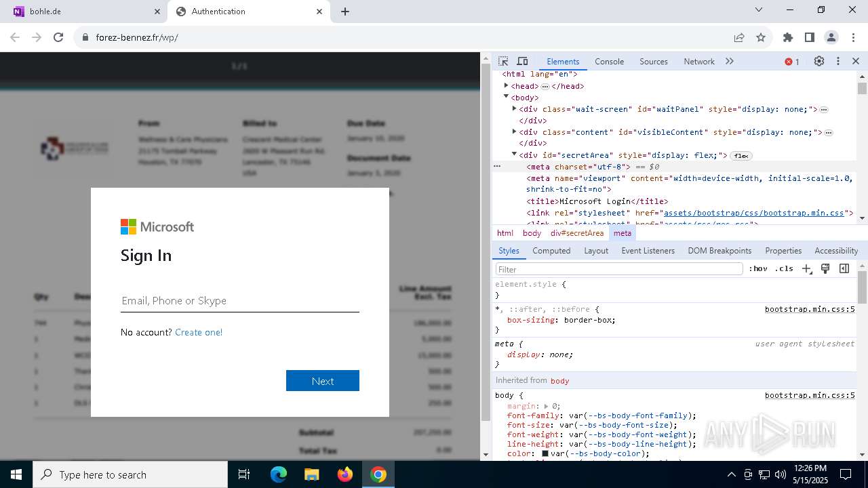
Task: Open the Properties tab
Action: 783,250
